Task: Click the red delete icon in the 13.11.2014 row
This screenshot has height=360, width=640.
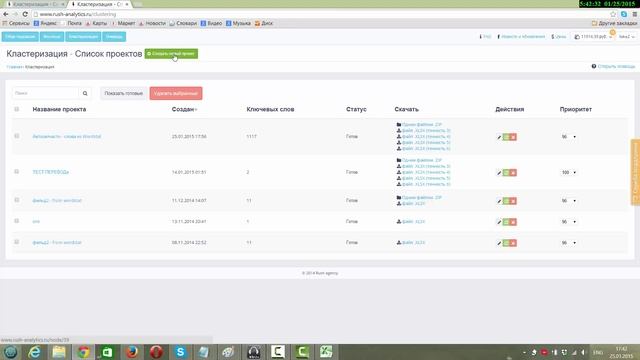Action: point(513,222)
